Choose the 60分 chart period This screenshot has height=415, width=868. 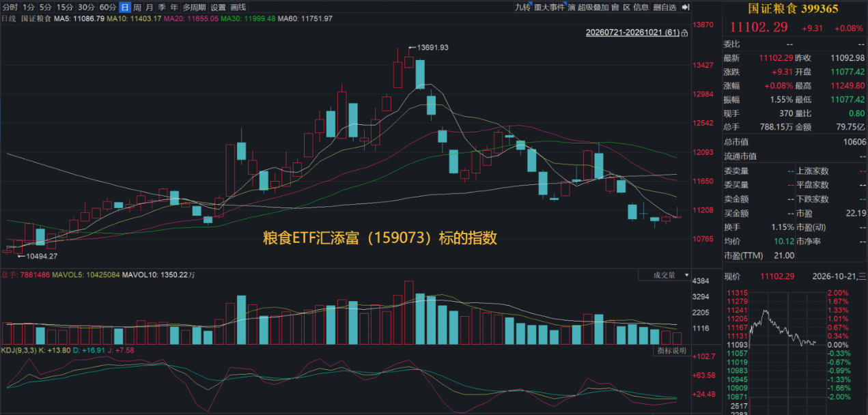108,8
